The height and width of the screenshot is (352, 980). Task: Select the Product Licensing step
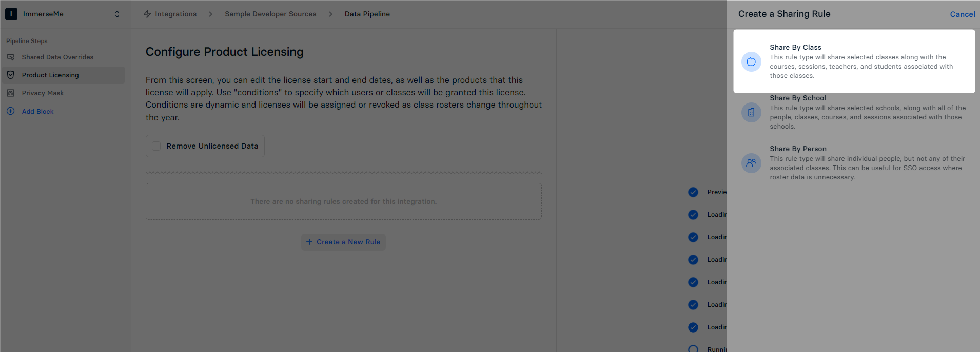click(x=63, y=75)
